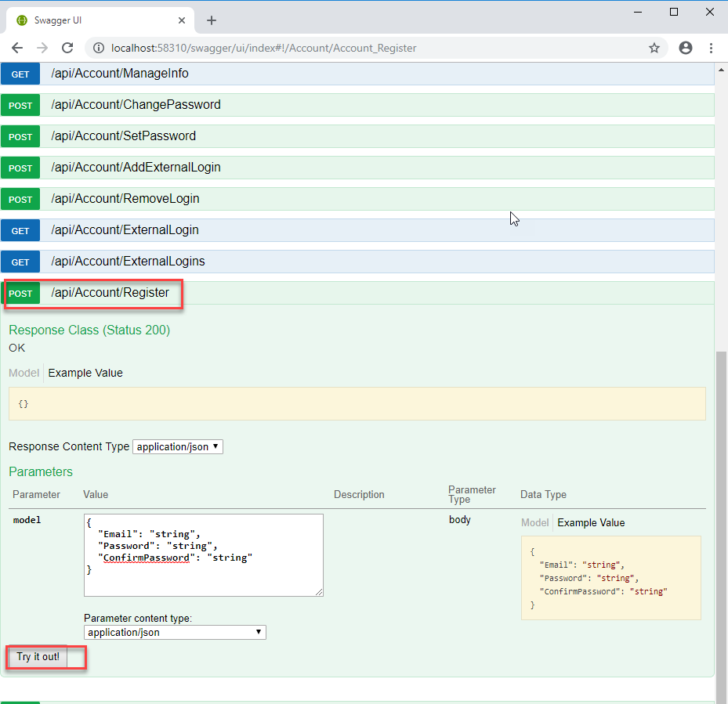
Task: Click the site info icon in the address bar
Action: click(98, 48)
